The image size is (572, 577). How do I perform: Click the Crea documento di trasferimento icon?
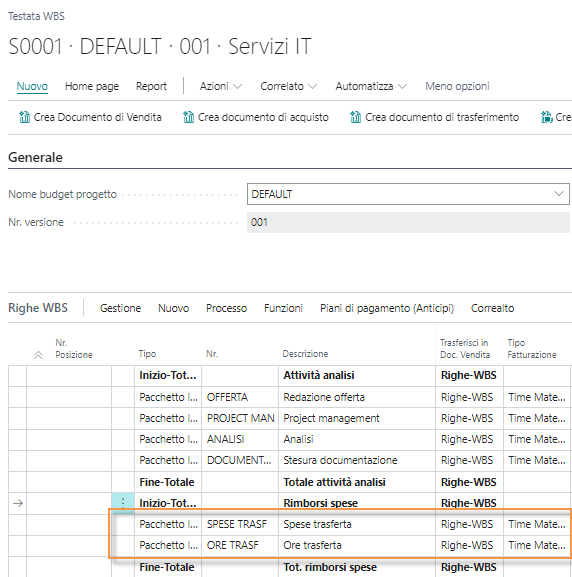click(x=356, y=117)
